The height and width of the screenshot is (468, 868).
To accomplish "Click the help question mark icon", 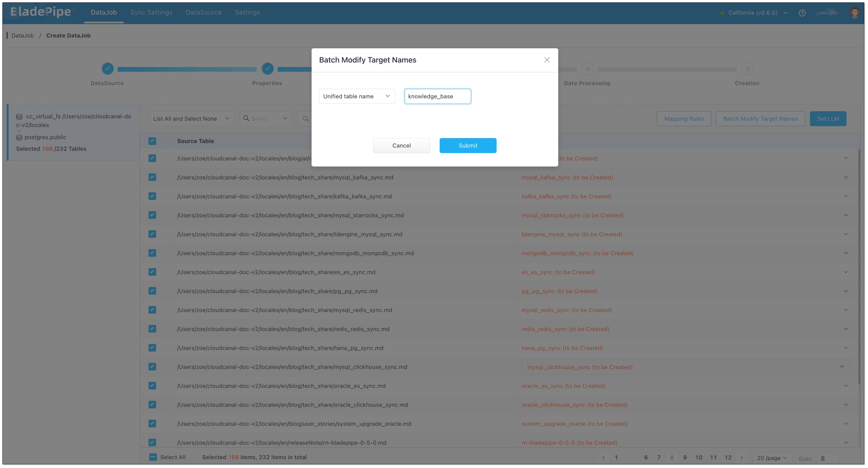I will coord(802,13).
